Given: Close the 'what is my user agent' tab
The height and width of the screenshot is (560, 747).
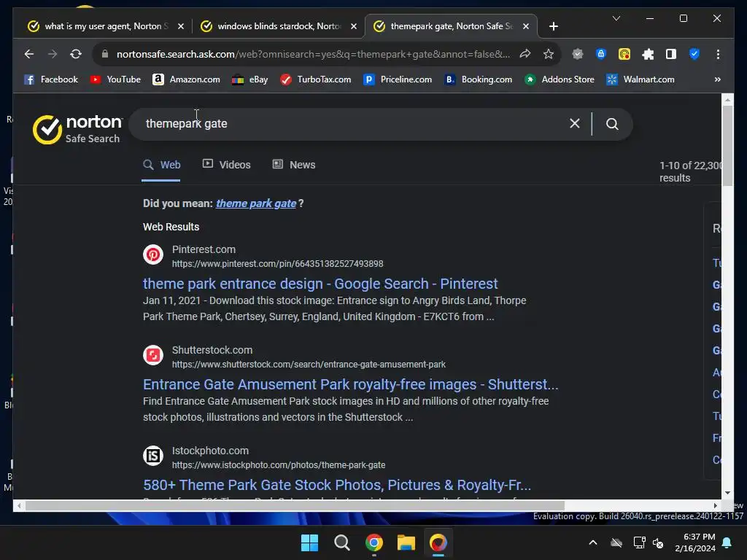Looking at the screenshot, I should (x=181, y=26).
